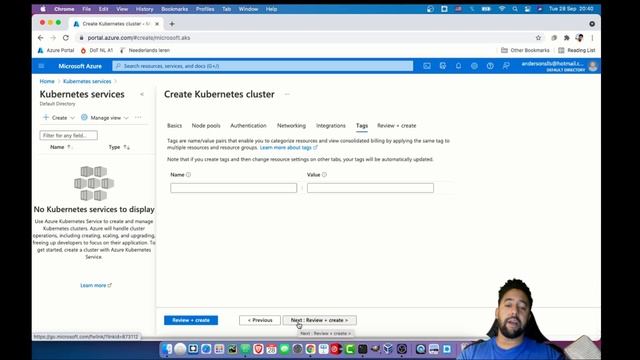This screenshot has width=640, height=360.
Task: Open the Azure help question mark
Action: click(x=490, y=66)
